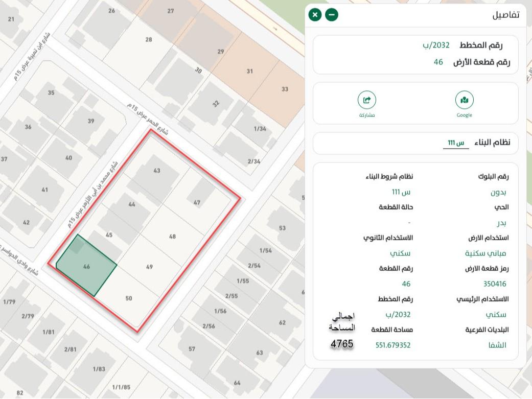Select orange-shaded parcel 31 on the map

[x=249, y=72]
